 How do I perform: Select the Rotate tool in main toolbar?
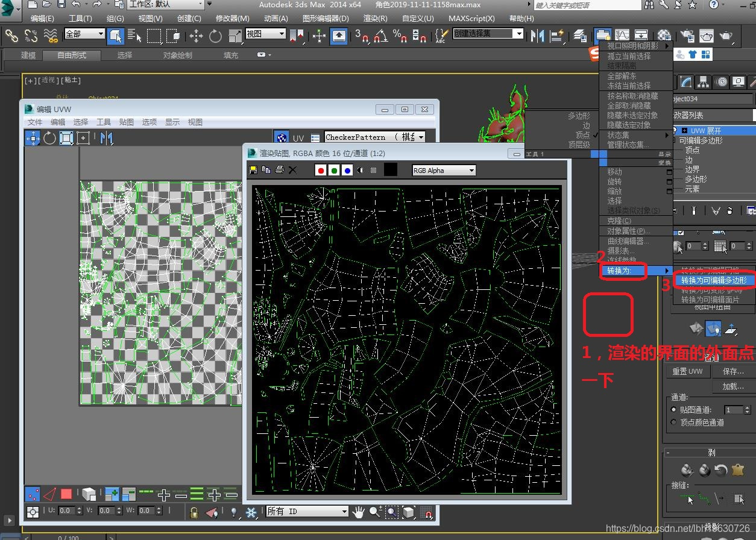pyautogui.click(x=215, y=36)
